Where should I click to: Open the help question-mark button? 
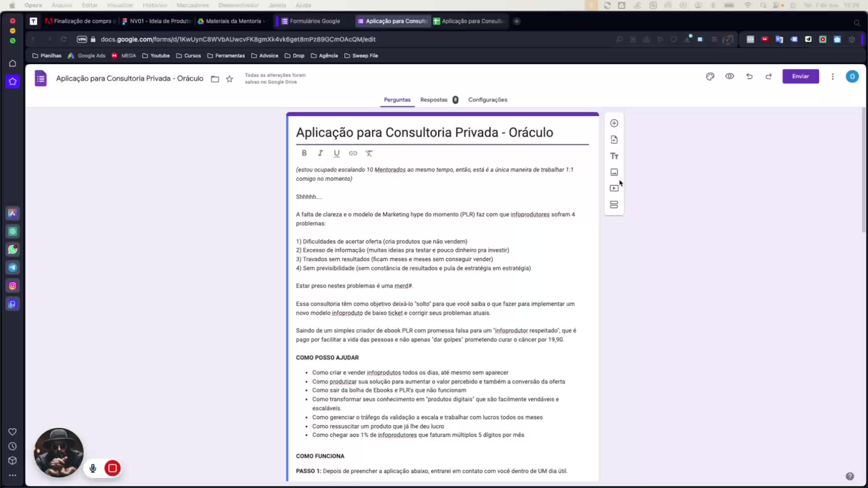coord(849,476)
